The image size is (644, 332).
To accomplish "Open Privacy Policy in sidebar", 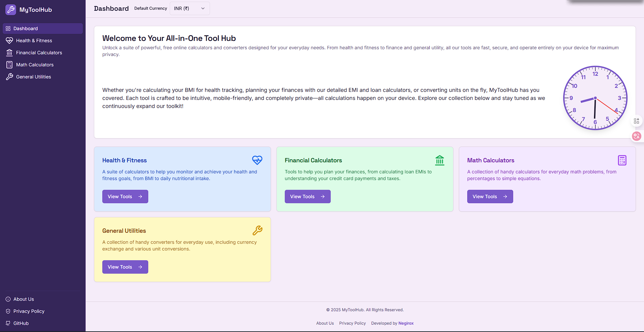I will coord(43,311).
